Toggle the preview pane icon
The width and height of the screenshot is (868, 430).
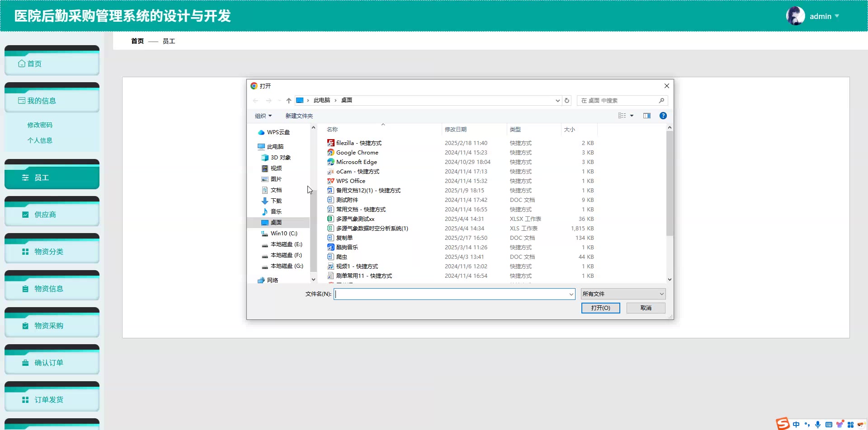647,116
